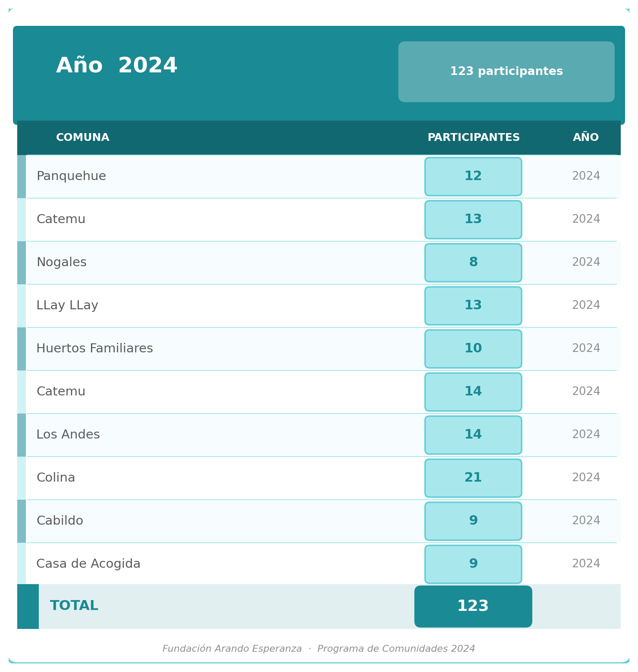Click the Nogales 8 participants badge
This screenshot has width=638, height=672.
[x=473, y=263]
